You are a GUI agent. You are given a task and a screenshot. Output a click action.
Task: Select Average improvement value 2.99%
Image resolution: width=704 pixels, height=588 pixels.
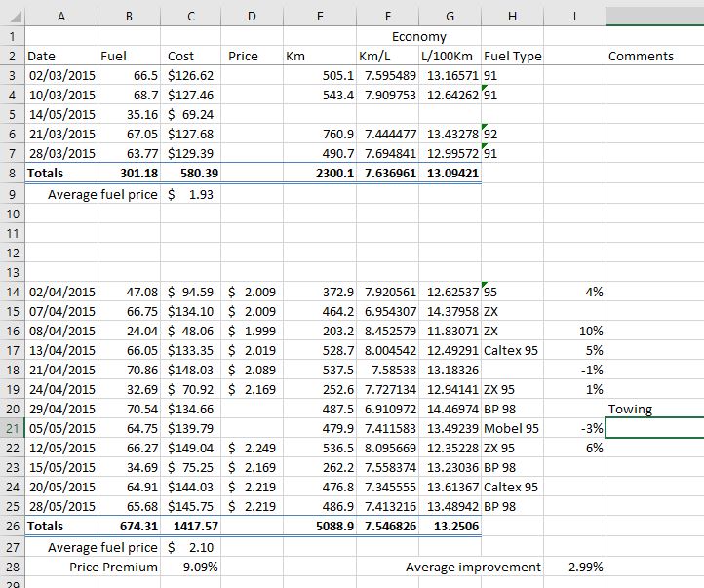tap(574, 567)
